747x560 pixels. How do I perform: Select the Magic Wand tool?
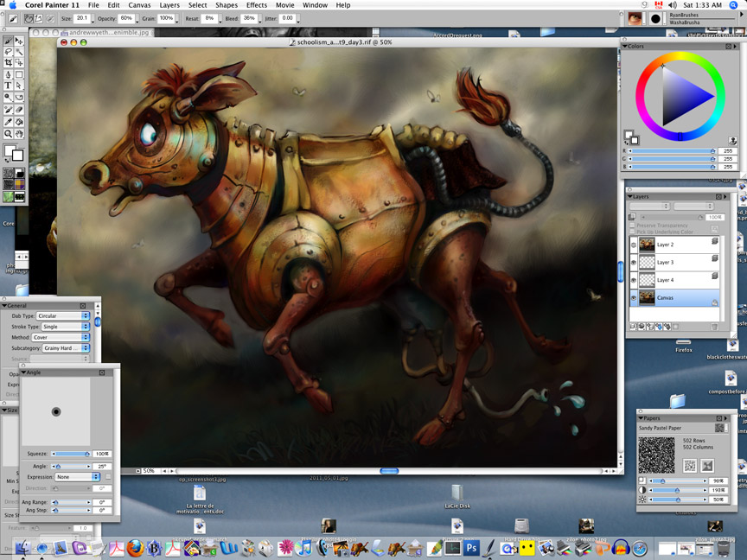coord(19,52)
